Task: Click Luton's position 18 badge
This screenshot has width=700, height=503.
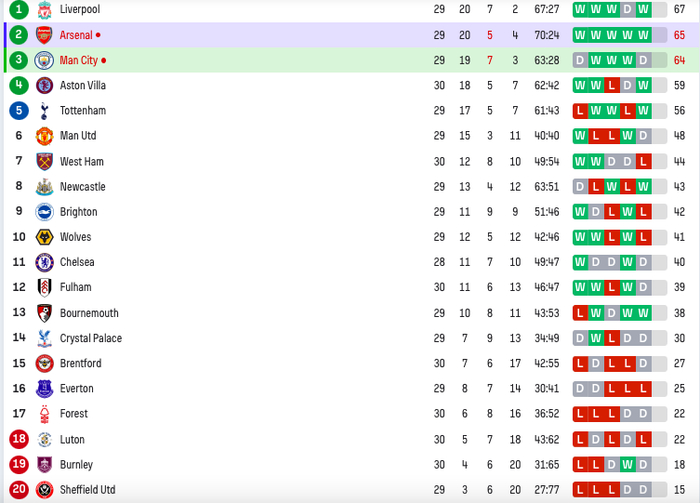Action: pyautogui.click(x=19, y=439)
